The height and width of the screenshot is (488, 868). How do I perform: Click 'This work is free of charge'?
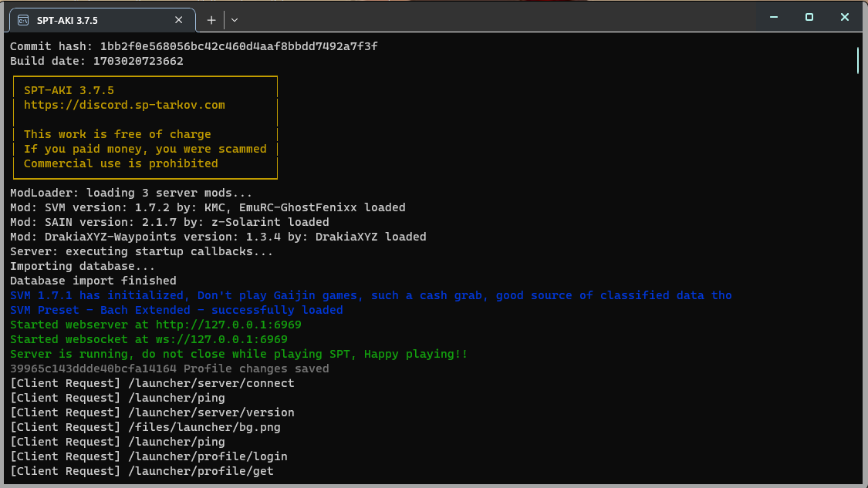(x=117, y=134)
